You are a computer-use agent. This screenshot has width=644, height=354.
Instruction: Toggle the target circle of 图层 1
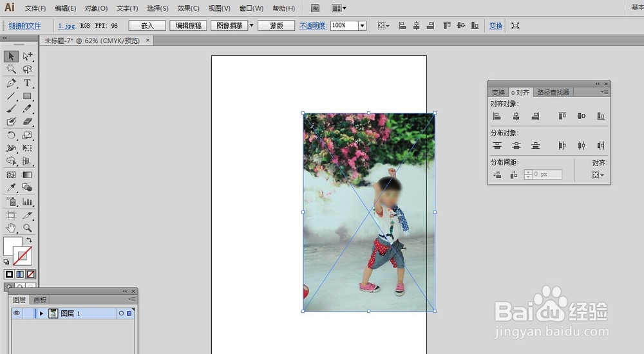coord(121,313)
